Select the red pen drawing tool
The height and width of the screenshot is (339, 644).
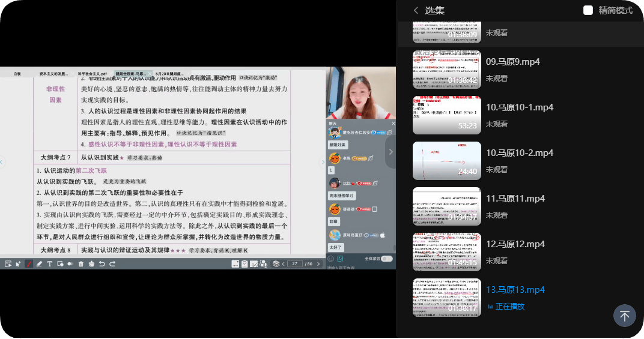click(x=29, y=264)
